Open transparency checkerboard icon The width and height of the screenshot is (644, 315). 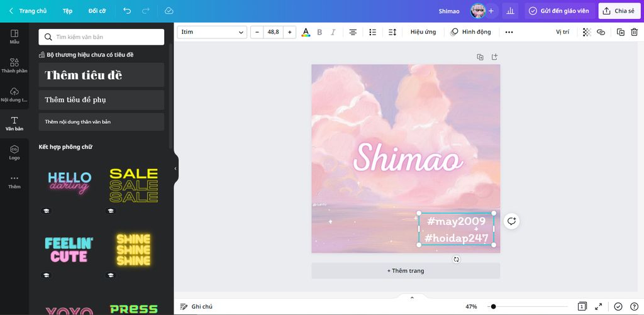587,32
